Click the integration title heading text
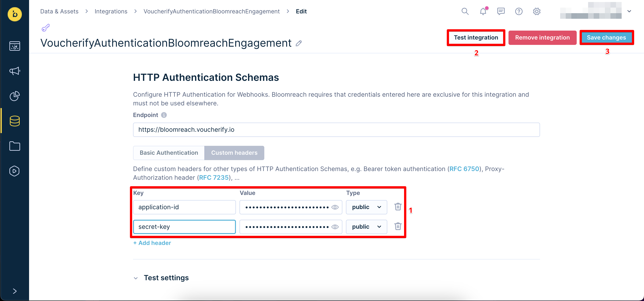Screen dimensions: 644x301 click(166, 43)
